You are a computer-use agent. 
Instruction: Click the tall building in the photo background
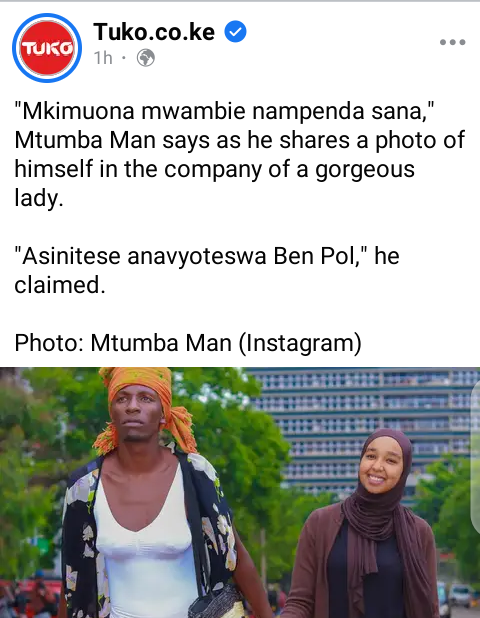(363, 430)
